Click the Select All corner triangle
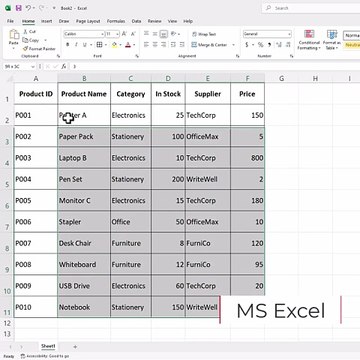 10,79
